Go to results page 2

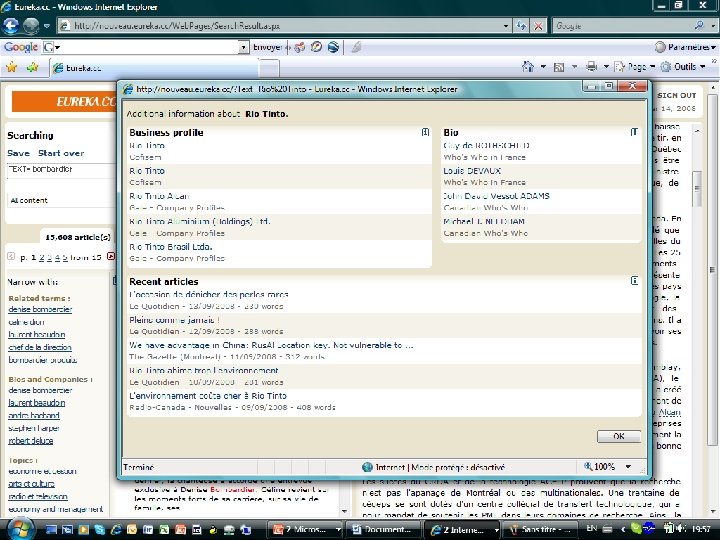(x=42, y=257)
